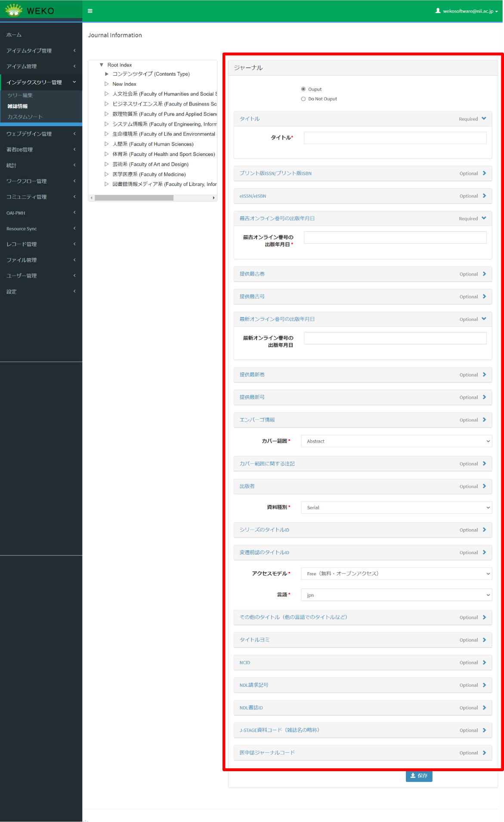Click the WEKO logo icon

pyautogui.click(x=14, y=10)
